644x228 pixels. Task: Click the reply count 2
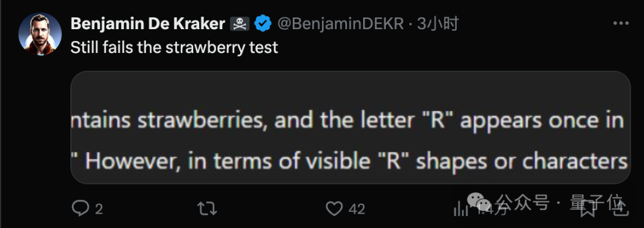pos(98,210)
